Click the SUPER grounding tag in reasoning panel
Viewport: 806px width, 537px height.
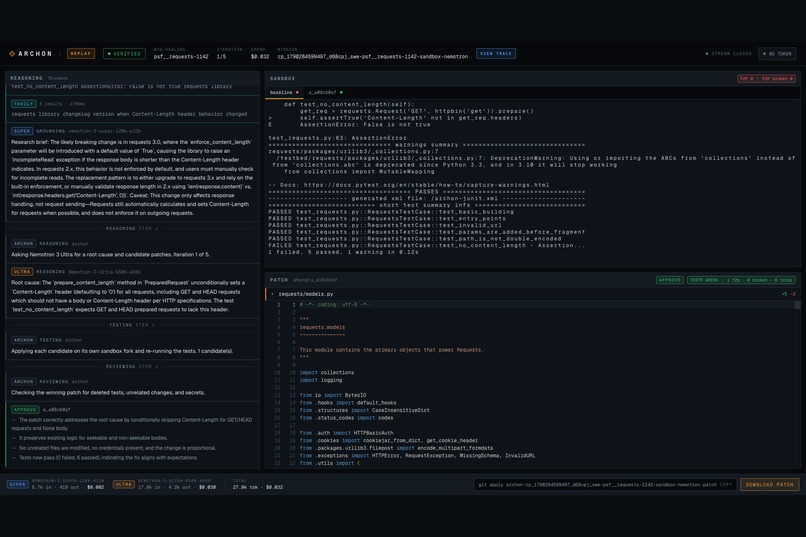click(22, 131)
